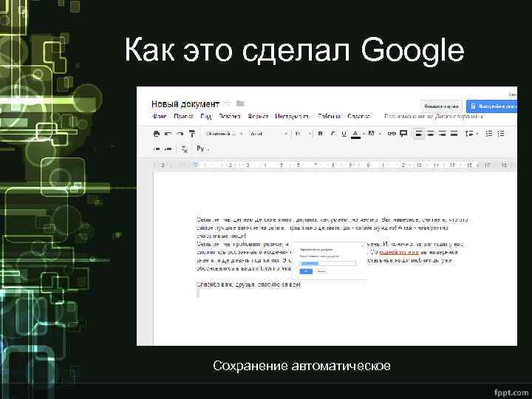Justify the text alignment
This screenshot has width=532, height=399.
click(x=454, y=134)
